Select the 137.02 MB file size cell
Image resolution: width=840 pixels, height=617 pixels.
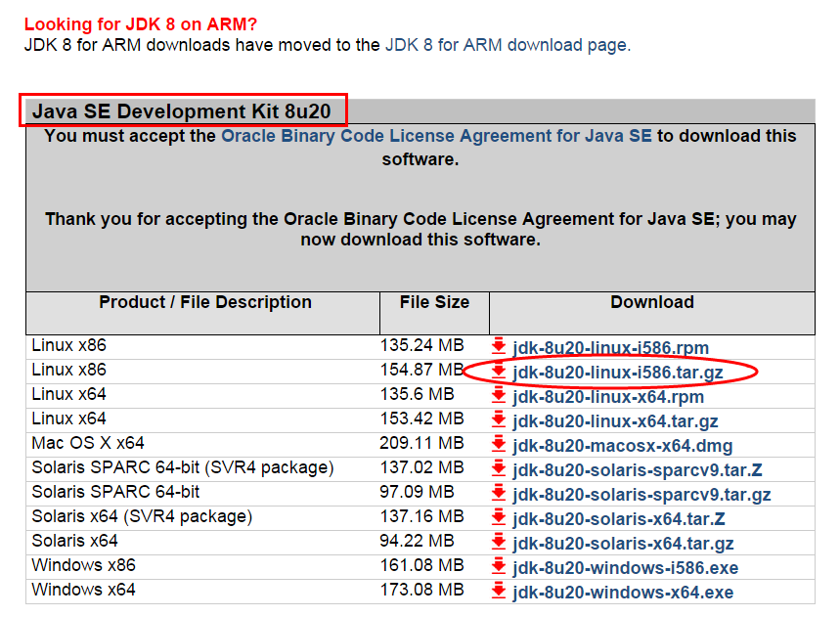421,467
